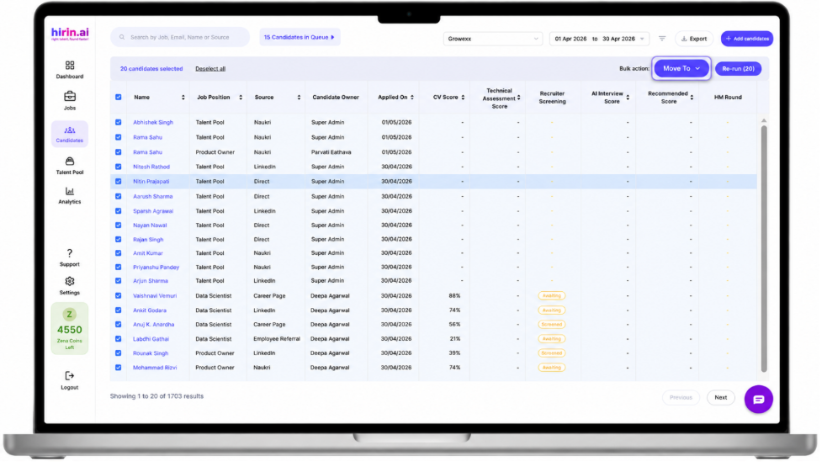Toggle the select-all header checkbox

(x=118, y=97)
